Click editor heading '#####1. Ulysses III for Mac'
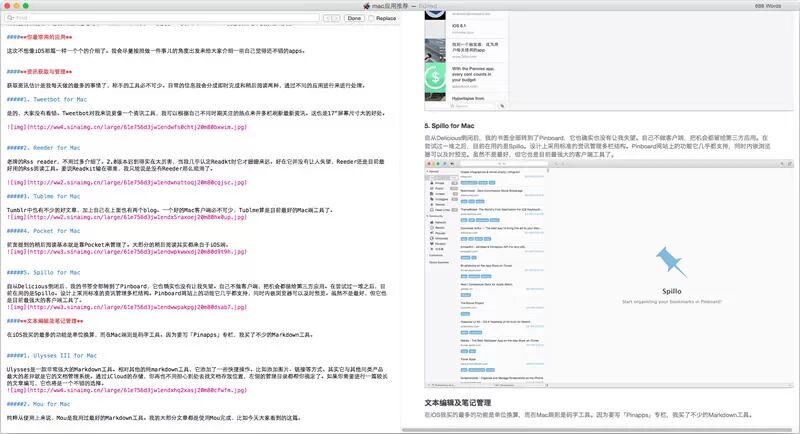 (x=52, y=356)
